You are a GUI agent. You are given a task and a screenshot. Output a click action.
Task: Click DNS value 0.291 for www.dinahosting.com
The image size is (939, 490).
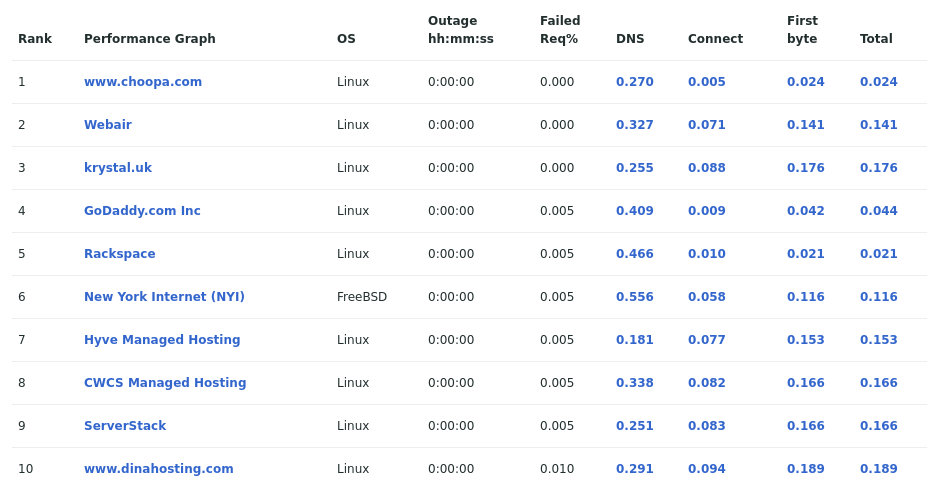click(x=635, y=469)
